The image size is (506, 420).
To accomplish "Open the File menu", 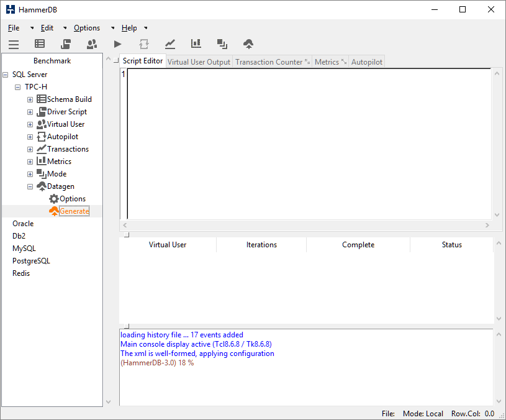I will [14, 28].
